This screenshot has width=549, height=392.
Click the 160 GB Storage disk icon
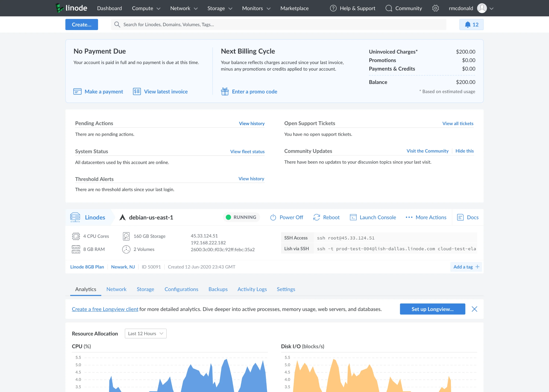(126, 236)
